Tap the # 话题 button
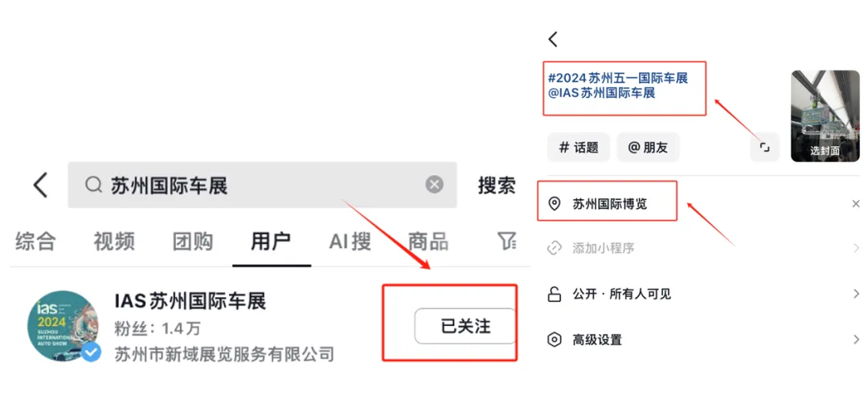The height and width of the screenshot is (399, 868). 579,148
